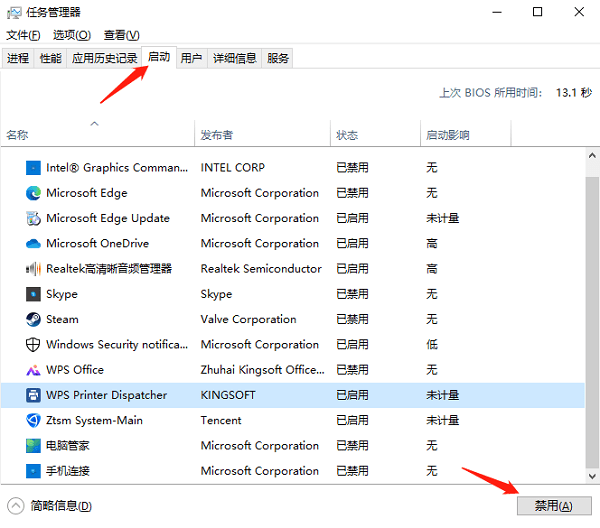
Task: Click the 电脑管家 icon in list
Action: point(33,446)
